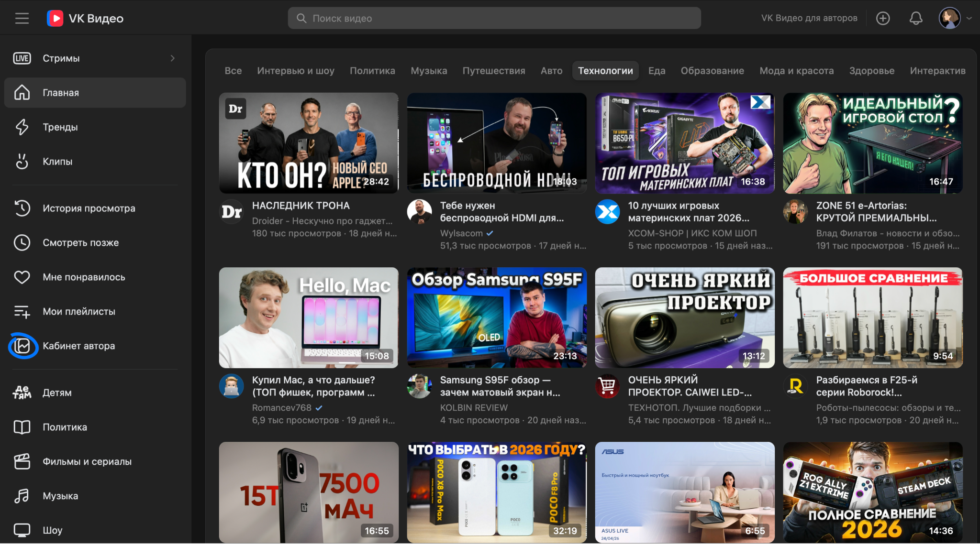Select the Мода и красота tab

tap(797, 71)
